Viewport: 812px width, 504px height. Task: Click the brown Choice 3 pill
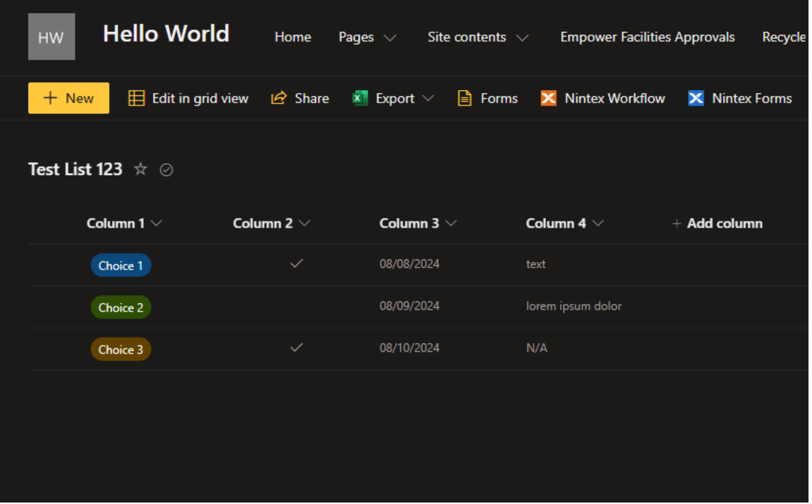click(x=120, y=349)
